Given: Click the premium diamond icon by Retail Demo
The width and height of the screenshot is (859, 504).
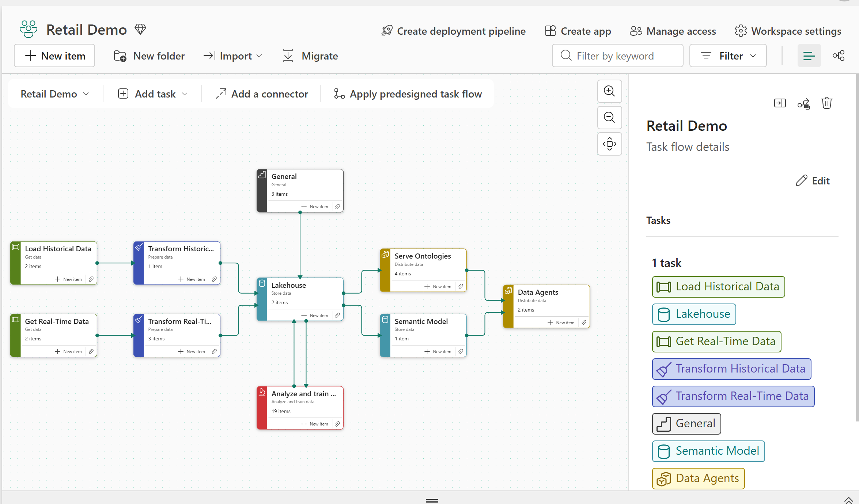Looking at the screenshot, I should point(140,29).
